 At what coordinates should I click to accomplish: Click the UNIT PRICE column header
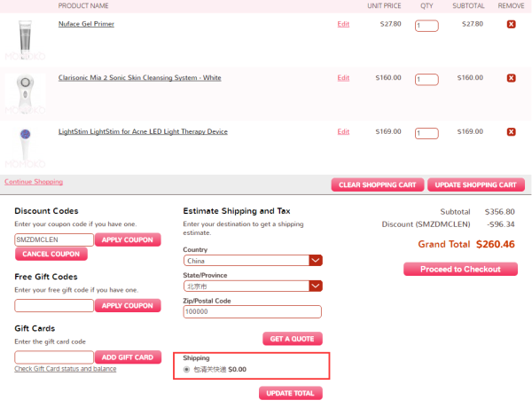click(384, 6)
